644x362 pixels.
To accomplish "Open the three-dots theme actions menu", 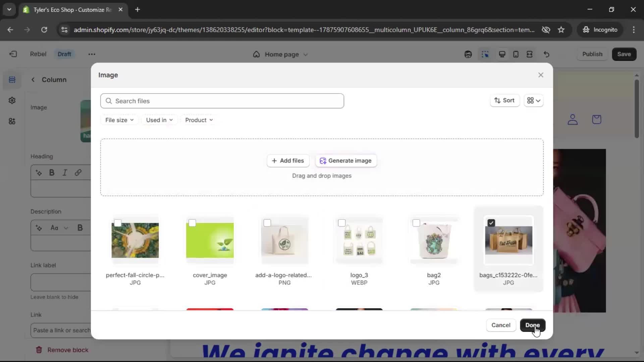I will point(92,54).
